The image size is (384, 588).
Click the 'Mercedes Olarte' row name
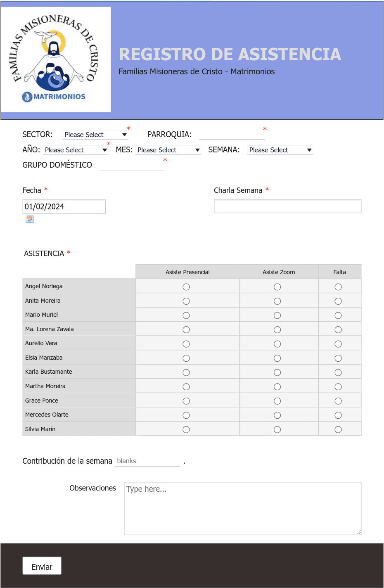[x=47, y=415]
